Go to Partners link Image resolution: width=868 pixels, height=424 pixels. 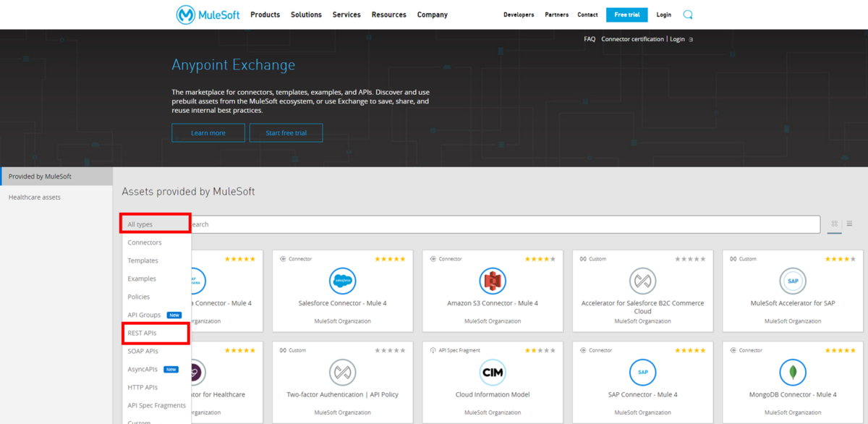pos(557,14)
